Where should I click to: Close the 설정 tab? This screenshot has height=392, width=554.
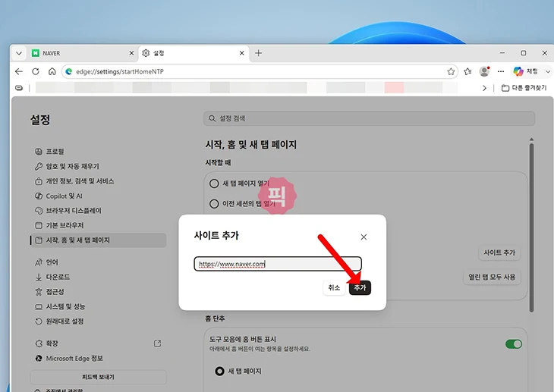(241, 53)
